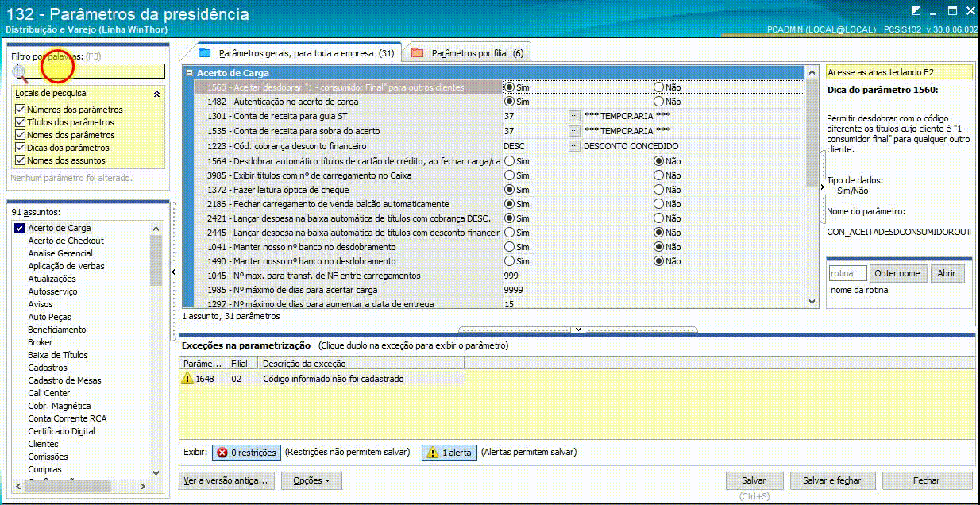Toggle the 0 restrições filter button
980x505 pixels.
(x=246, y=453)
